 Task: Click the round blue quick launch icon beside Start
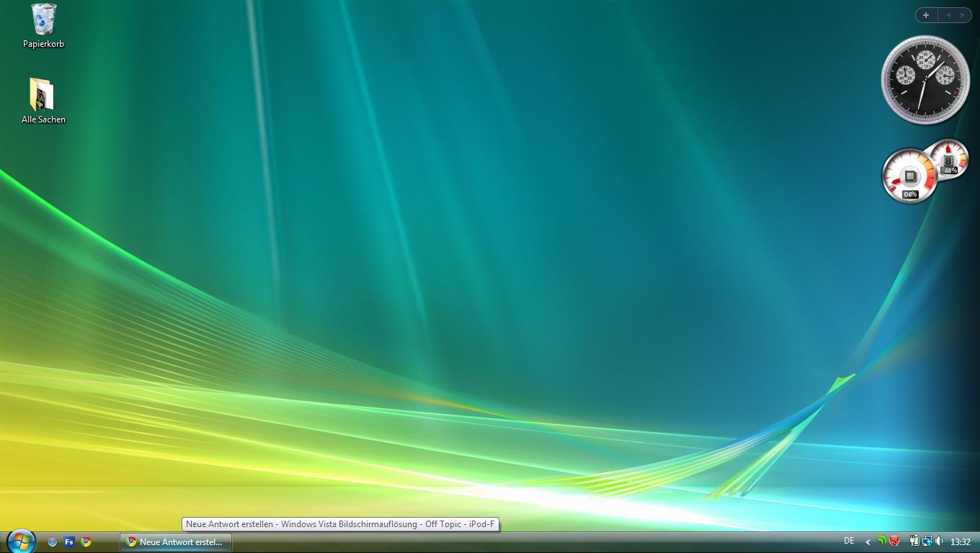53,542
